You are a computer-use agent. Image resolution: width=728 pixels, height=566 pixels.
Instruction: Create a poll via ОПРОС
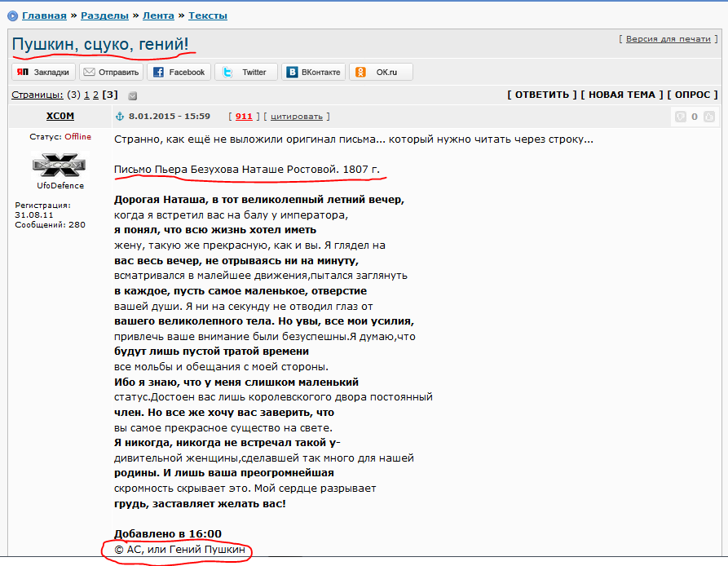click(693, 95)
